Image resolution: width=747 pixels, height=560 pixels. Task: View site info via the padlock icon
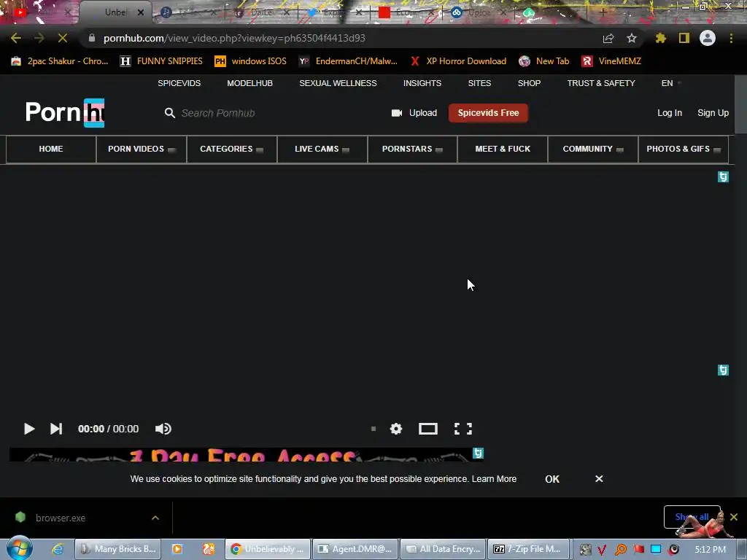coord(92,38)
